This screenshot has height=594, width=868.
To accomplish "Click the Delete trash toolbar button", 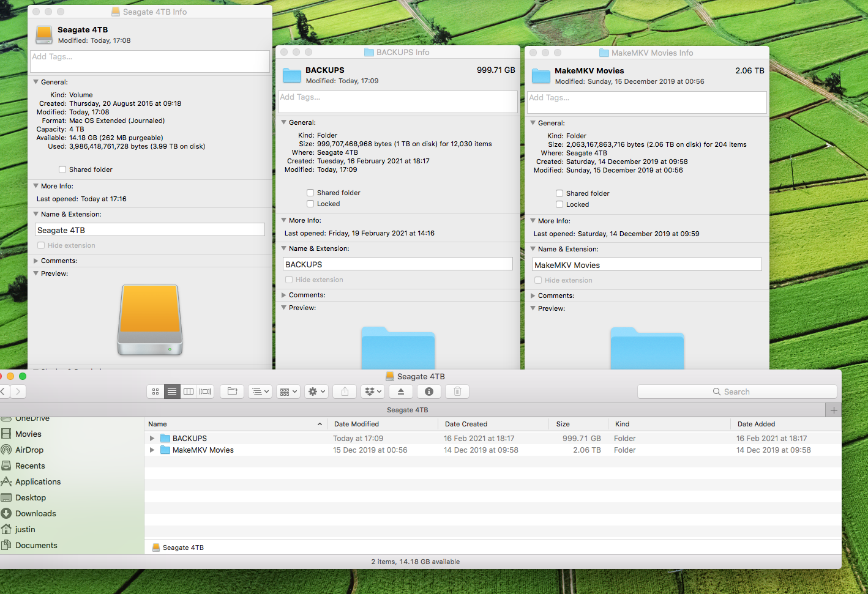I will (x=457, y=392).
